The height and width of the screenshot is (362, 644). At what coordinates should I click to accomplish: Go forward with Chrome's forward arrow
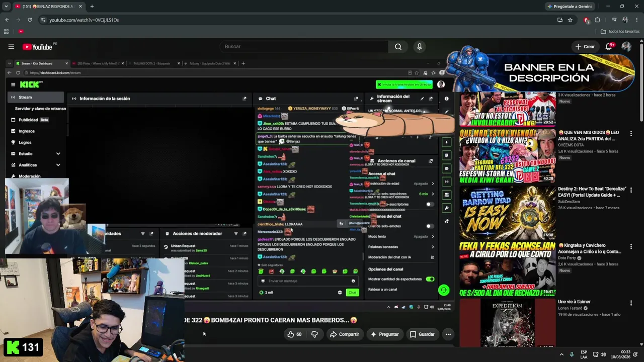pos(19,20)
